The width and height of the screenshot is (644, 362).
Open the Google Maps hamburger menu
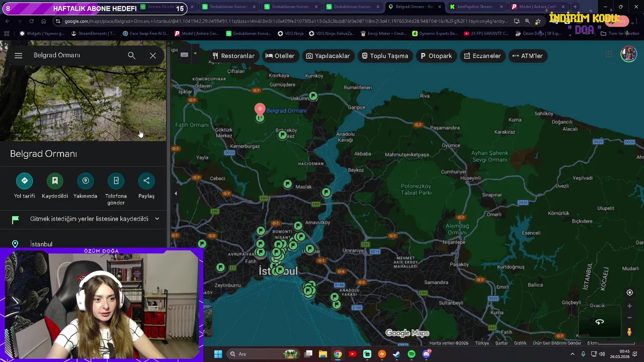click(19, 55)
